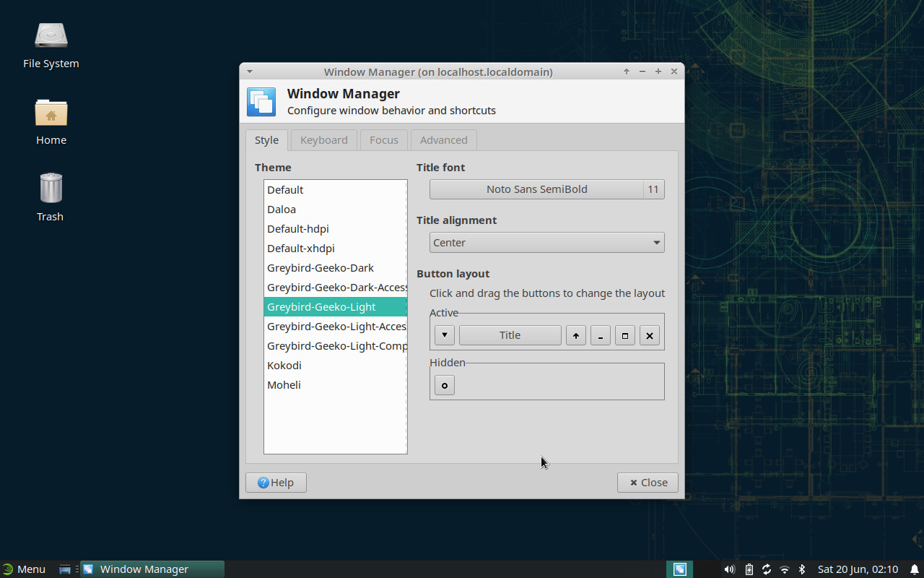The image size is (924, 578).
Task: Click the Window Manager header icon
Action: [x=261, y=102]
